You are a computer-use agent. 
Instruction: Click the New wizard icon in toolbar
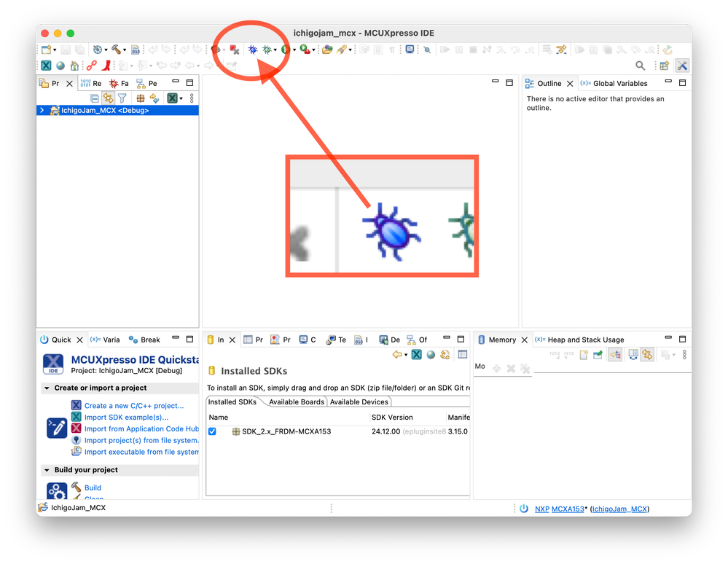coord(46,50)
